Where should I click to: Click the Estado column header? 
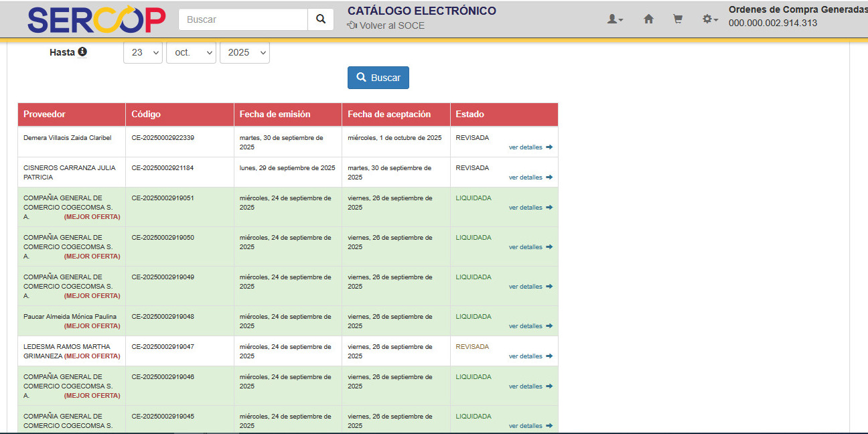[x=469, y=115]
